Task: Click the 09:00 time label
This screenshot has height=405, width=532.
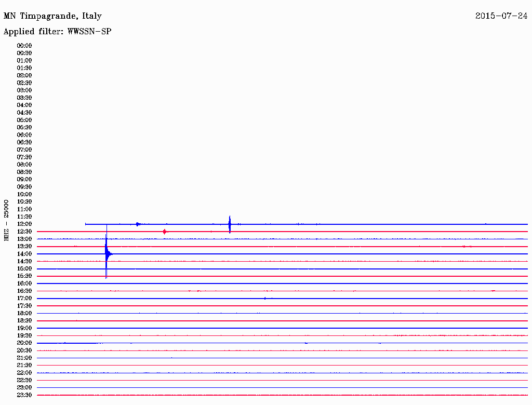Action: point(24,180)
